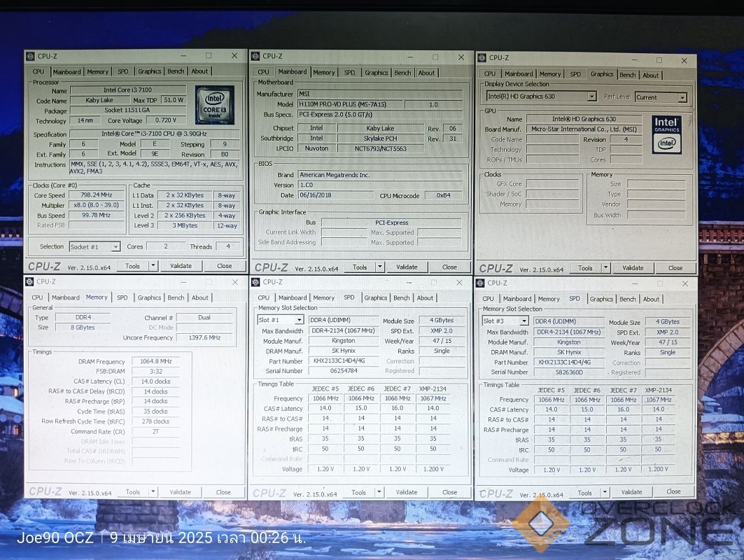This screenshot has width=744, height=560.
Task: Click the Micro-Star International board manufacturer field
Action: pos(584,129)
